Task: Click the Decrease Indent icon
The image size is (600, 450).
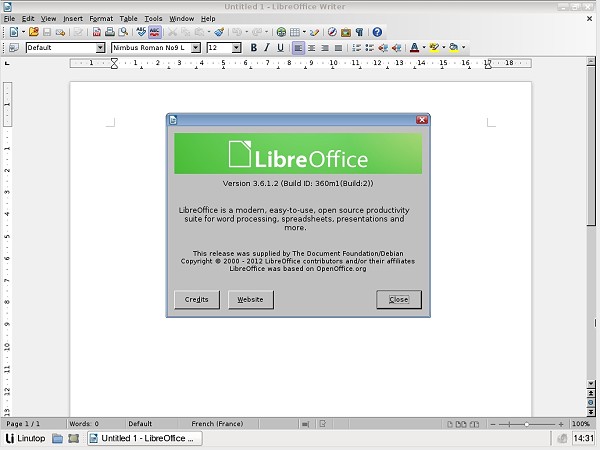Action: (x=383, y=48)
